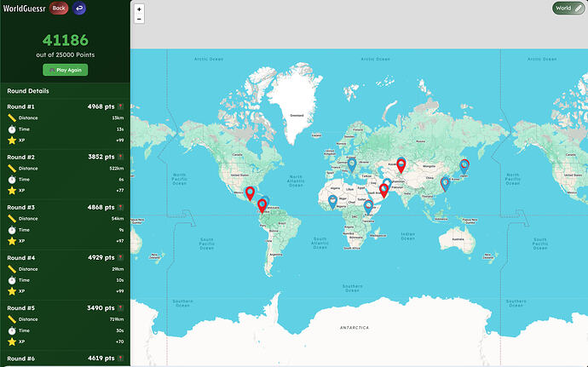Click the 4968 pts score

click(x=101, y=106)
